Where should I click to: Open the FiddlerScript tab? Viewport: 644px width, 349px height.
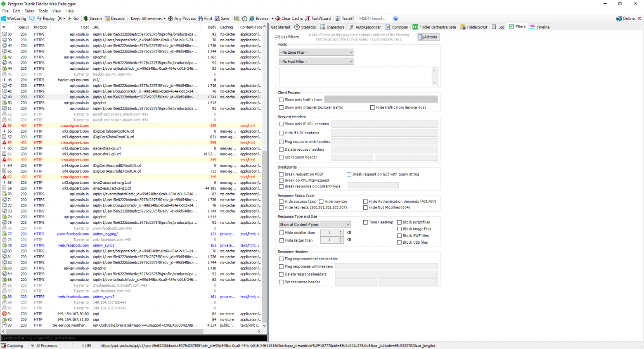point(474,27)
